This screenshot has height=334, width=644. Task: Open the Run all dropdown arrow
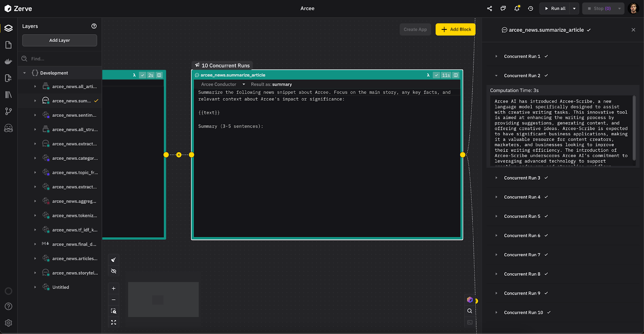point(574,8)
